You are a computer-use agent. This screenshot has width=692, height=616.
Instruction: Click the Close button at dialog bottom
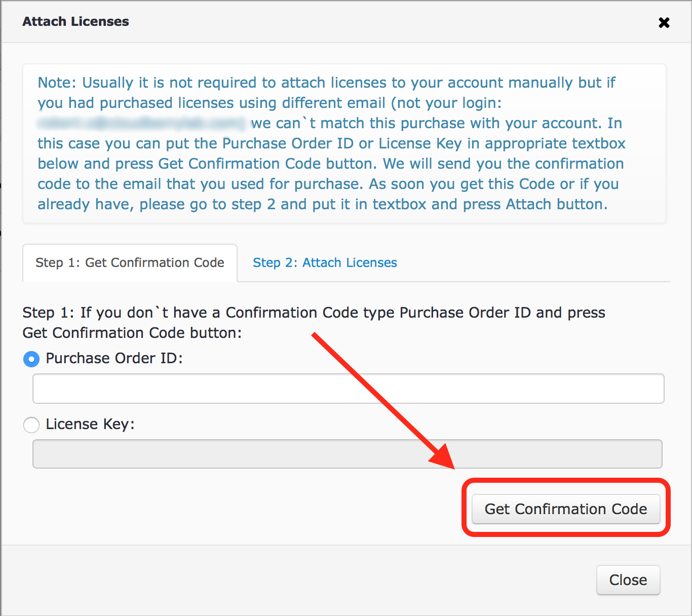[x=628, y=580]
